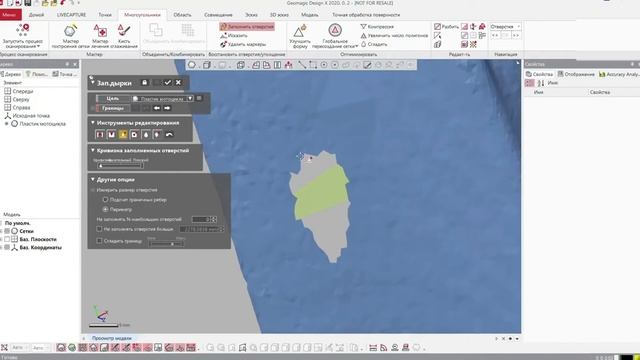The image size is (640, 360).
Task: Click the Границы selection button
Action: click(113, 108)
